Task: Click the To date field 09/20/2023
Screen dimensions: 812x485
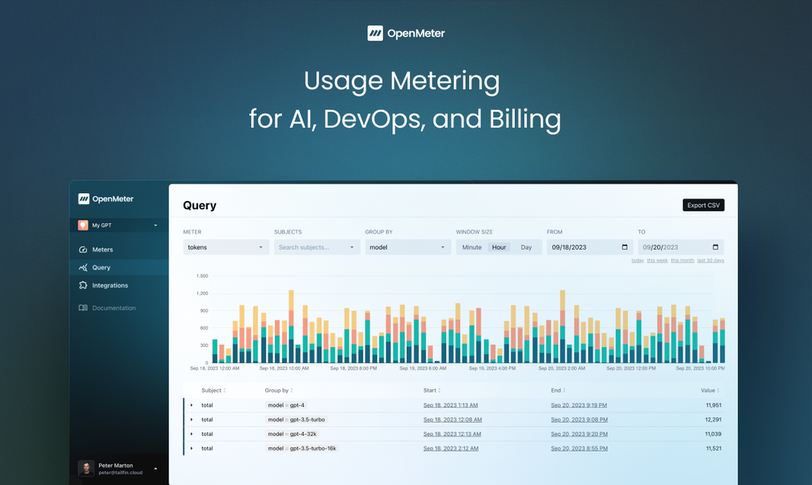Action: click(681, 247)
